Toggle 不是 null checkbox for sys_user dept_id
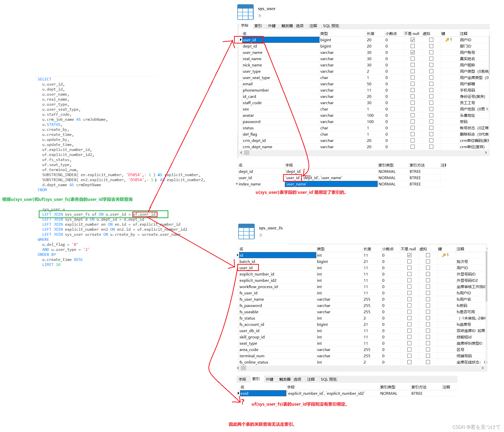The width and height of the screenshot is (504, 432). tap(412, 46)
